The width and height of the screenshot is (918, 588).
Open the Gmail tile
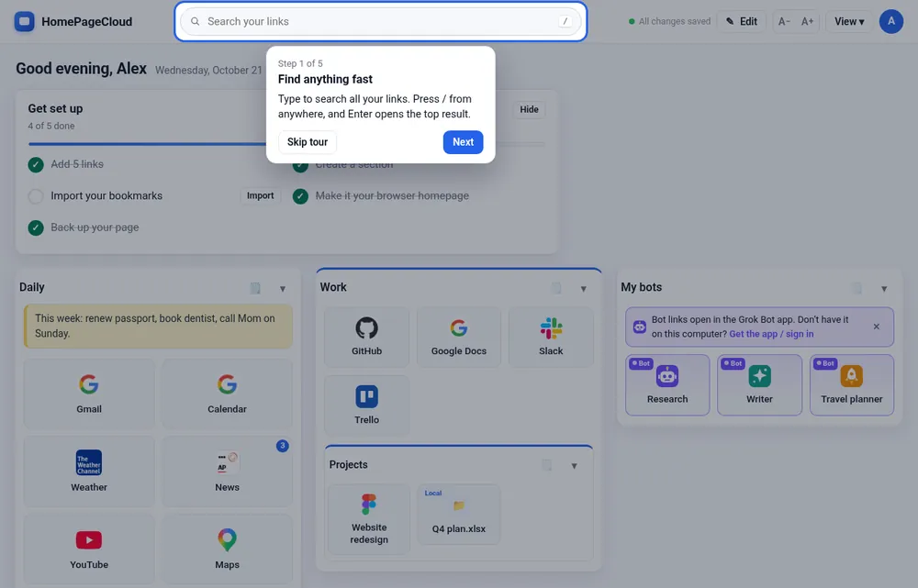(89, 394)
